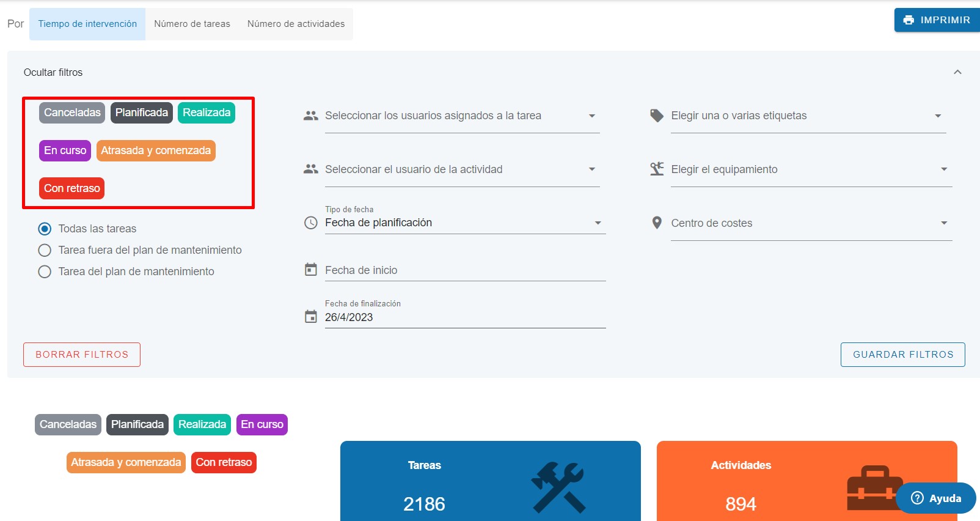Image resolution: width=980 pixels, height=521 pixels.
Task: Click the Tareas summary card
Action: pyautogui.click(x=491, y=481)
